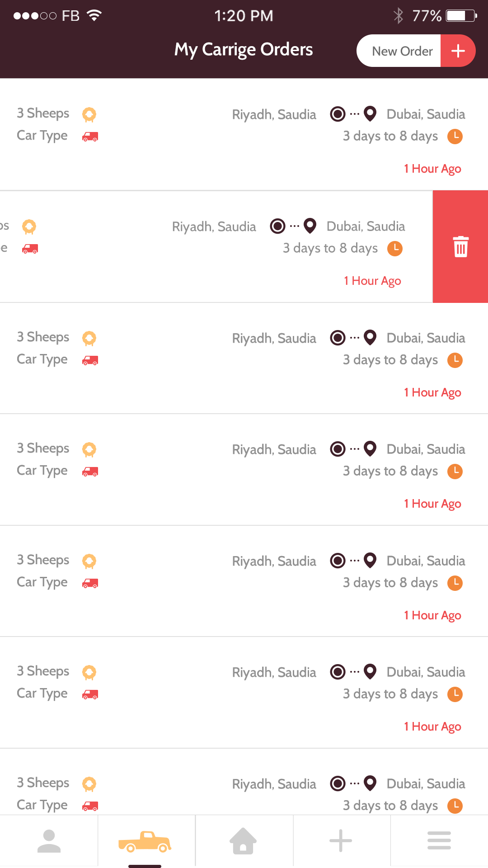Tap the sixth order's "3 days to 8 days" text

point(390,694)
